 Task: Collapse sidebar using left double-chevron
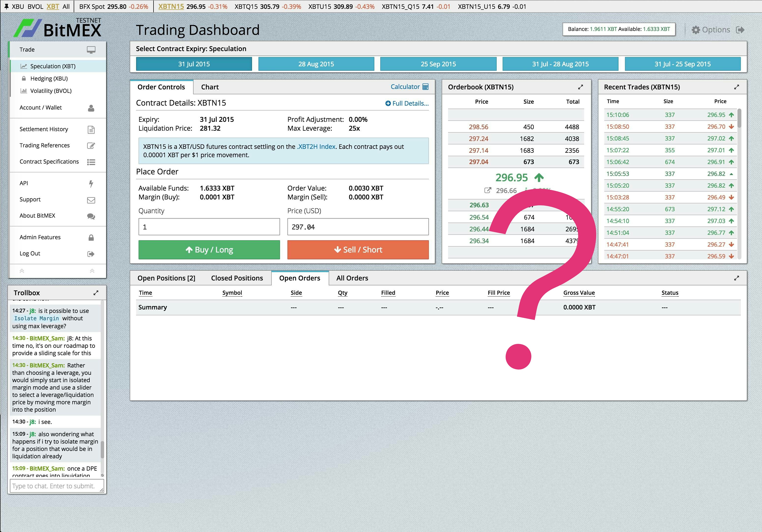[x=22, y=271]
